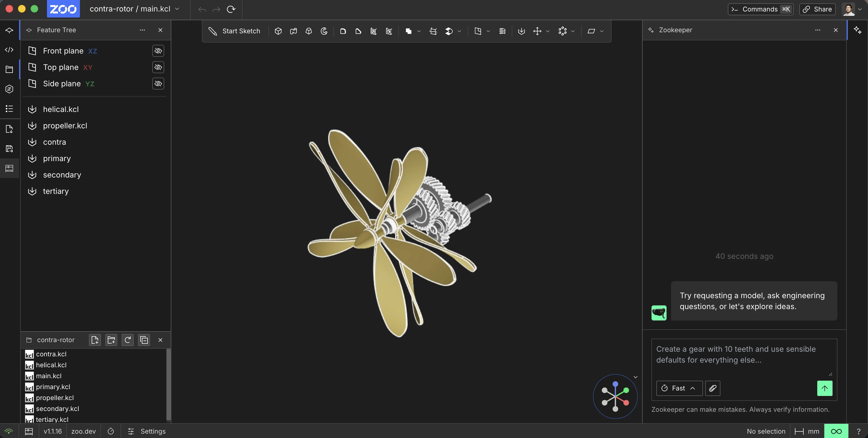Hide the Side plane
Screen dimensions: 868x438
point(158,84)
